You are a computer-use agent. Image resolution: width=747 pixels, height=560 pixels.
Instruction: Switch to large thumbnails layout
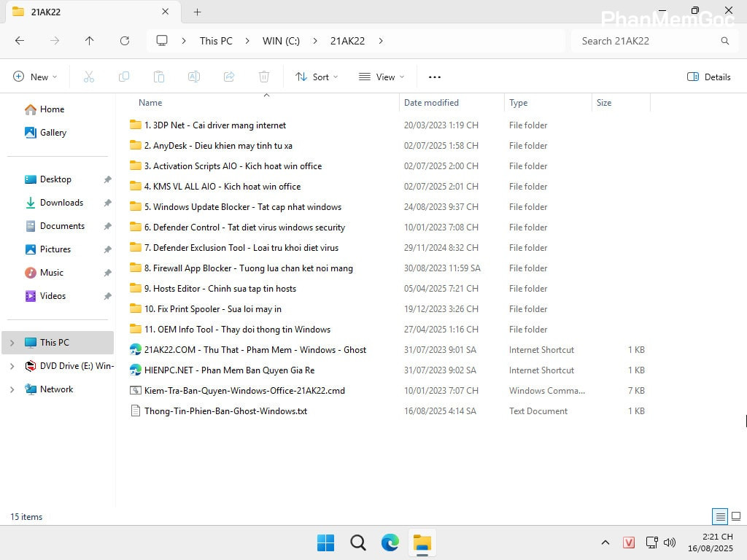736,516
